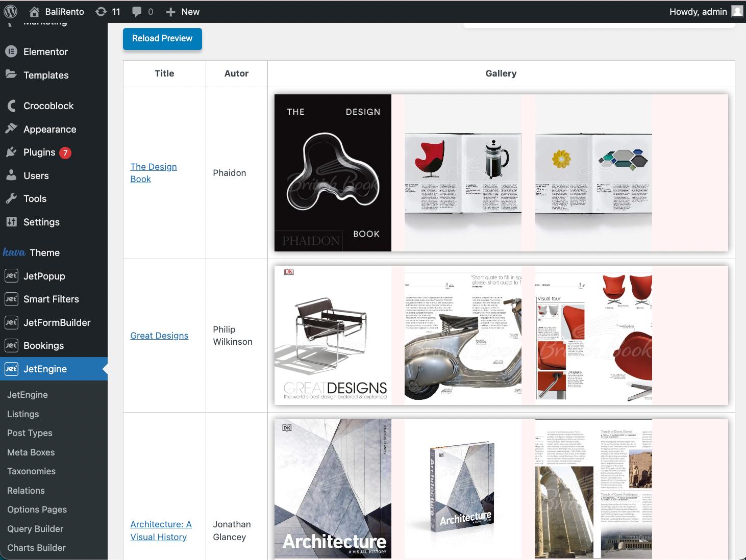The width and height of the screenshot is (746, 560).
Task: Click The Design Book black cover thumbnail
Action: point(333,173)
